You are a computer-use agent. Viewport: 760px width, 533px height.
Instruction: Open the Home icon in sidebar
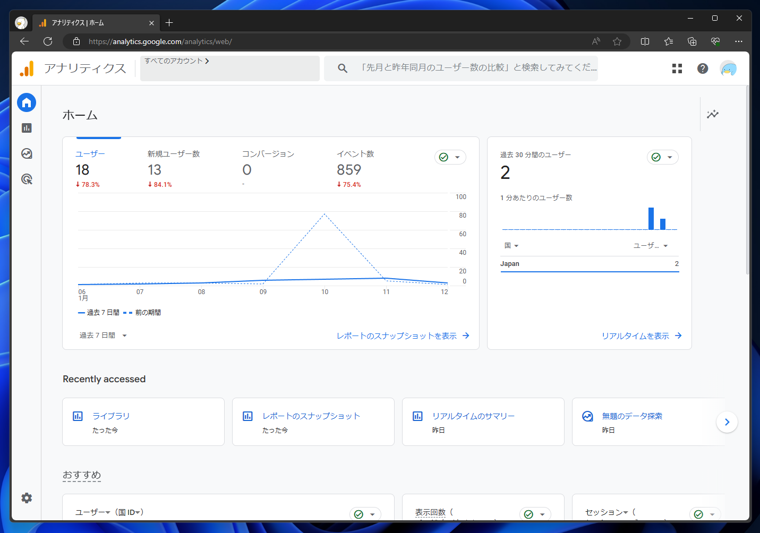[x=27, y=102]
